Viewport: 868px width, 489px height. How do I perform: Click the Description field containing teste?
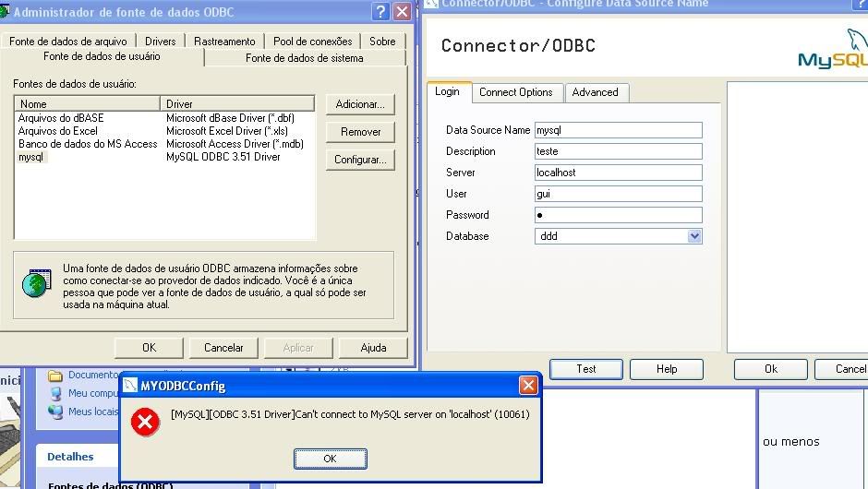coord(619,151)
